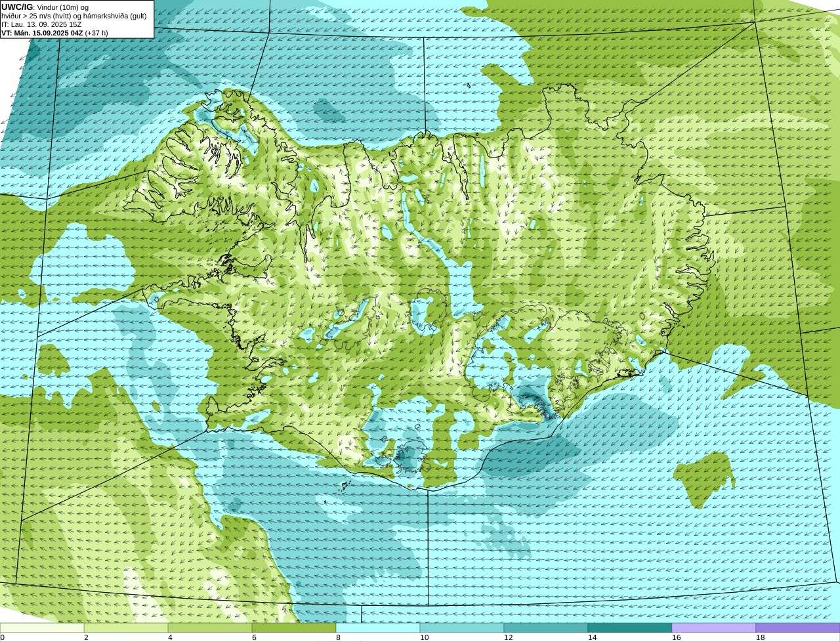Pick the light green 4–6 m/s legend swatch
This screenshot has height=642, width=840.
[x=210, y=628]
